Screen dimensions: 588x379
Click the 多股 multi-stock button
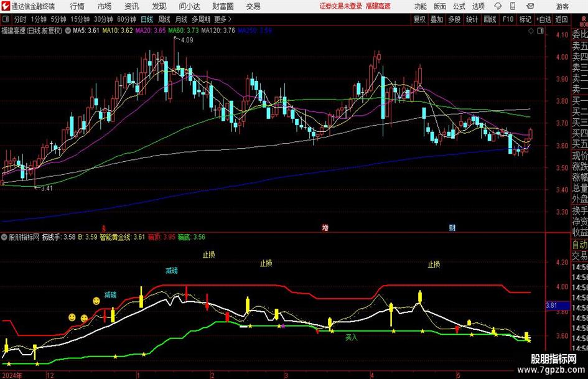tap(454, 19)
